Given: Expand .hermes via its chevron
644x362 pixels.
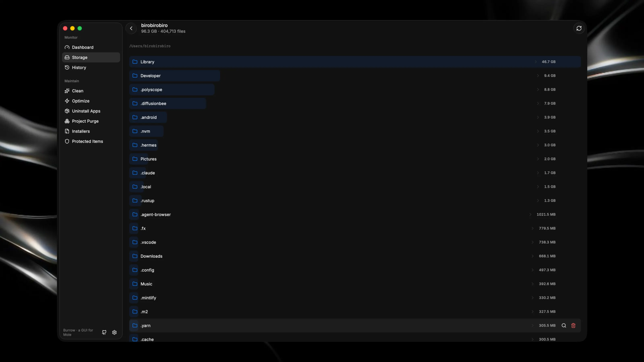Looking at the screenshot, I should click(538, 145).
